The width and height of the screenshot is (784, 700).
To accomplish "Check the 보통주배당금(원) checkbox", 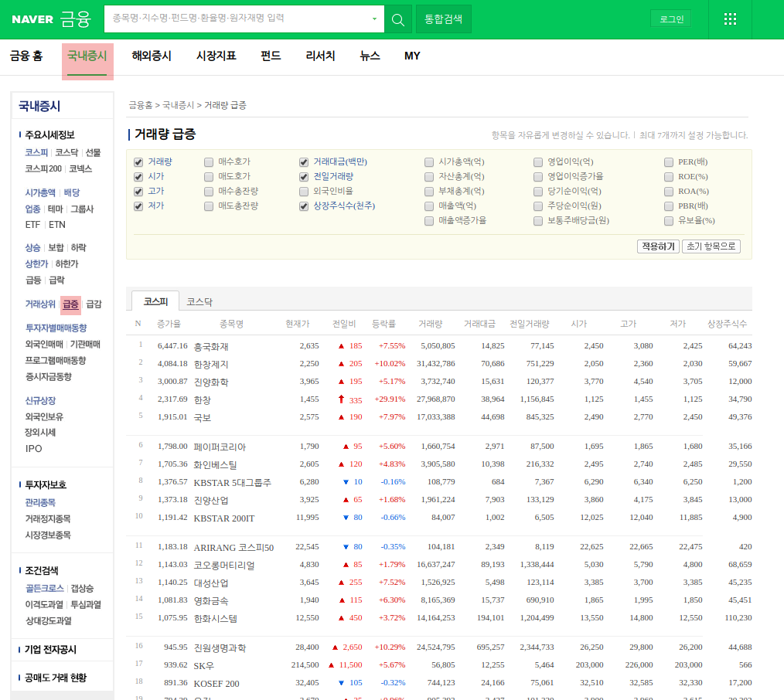I will (538, 221).
